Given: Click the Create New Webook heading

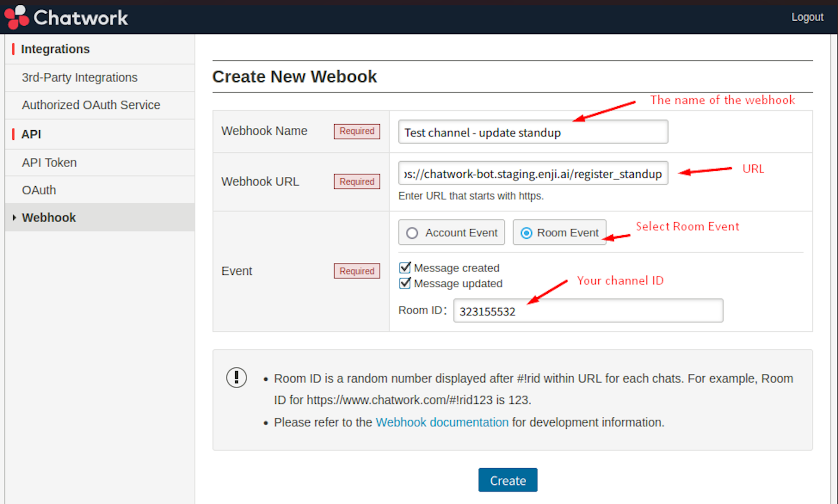Looking at the screenshot, I should pos(295,77).
